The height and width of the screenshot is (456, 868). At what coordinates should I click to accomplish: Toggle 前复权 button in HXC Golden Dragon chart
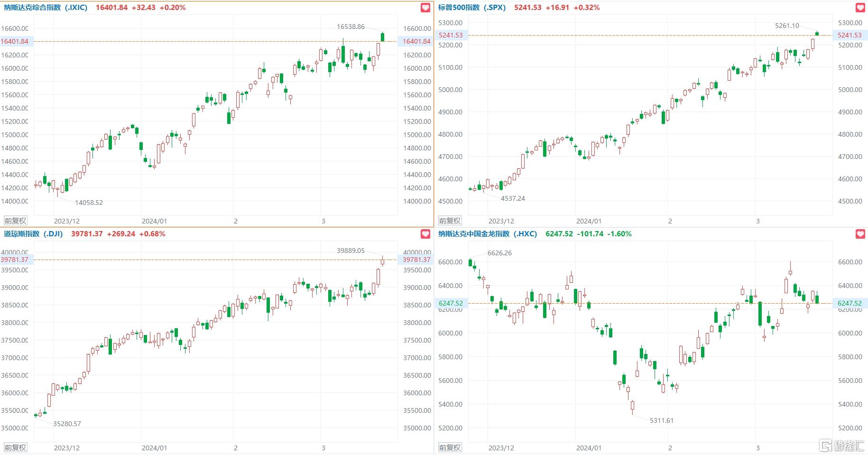click(x=450, y=447)
